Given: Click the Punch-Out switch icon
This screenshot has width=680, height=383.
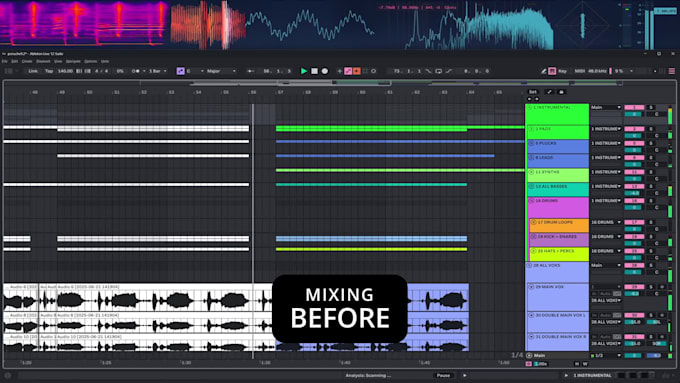Looking at the screenshot, I should pos(449,71).
